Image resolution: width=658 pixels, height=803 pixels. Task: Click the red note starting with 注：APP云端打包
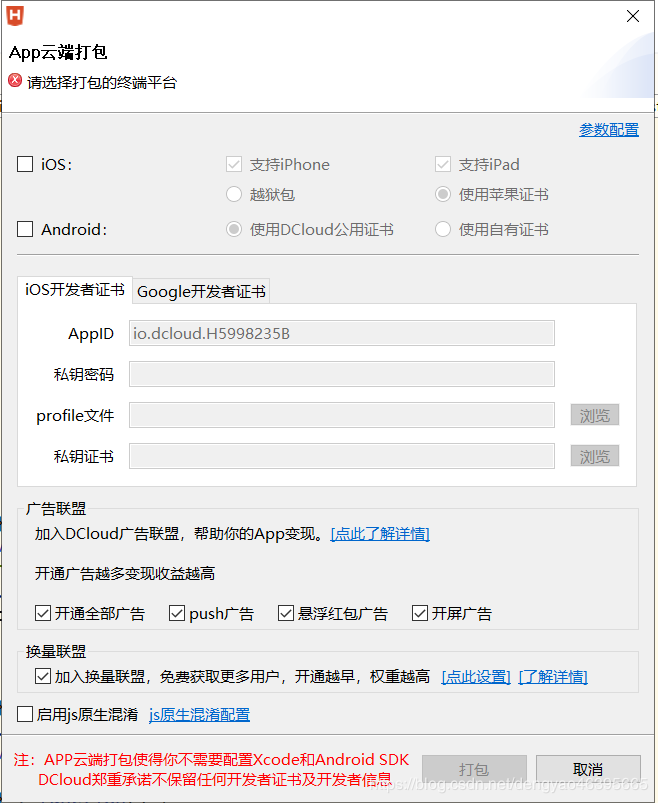[x=211, y=759]
